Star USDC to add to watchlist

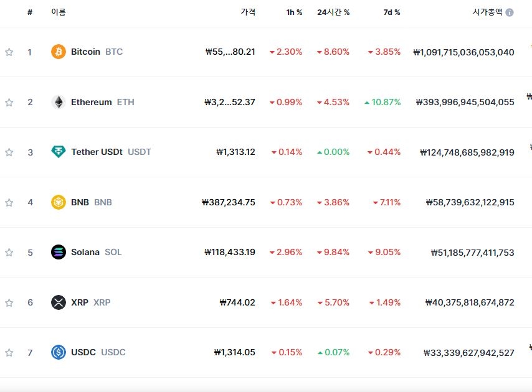coord(9,353)
